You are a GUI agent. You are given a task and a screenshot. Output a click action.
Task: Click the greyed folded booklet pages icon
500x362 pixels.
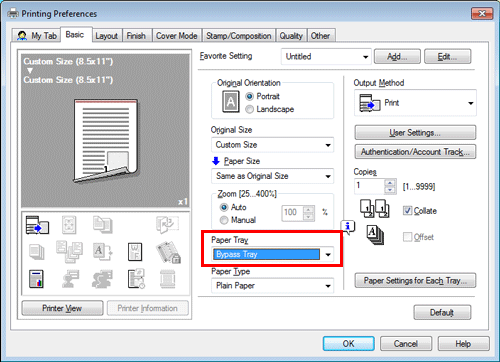tap(167, 225)
